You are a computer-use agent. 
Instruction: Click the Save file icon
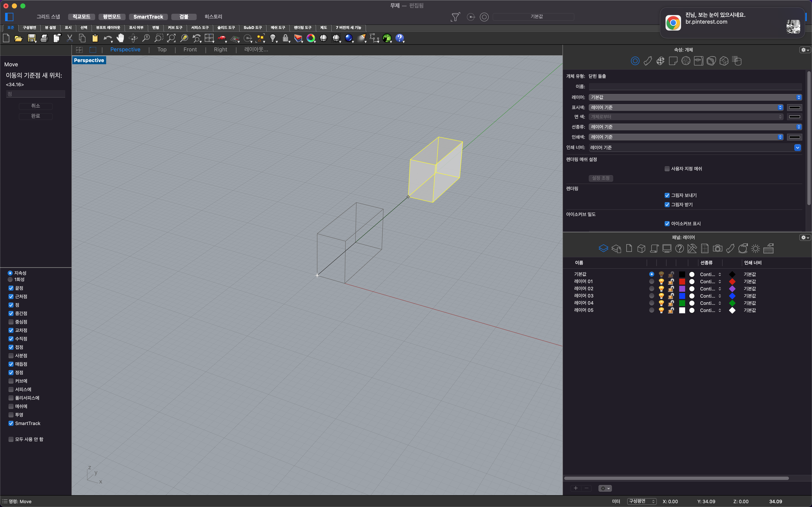pos(32,38)
